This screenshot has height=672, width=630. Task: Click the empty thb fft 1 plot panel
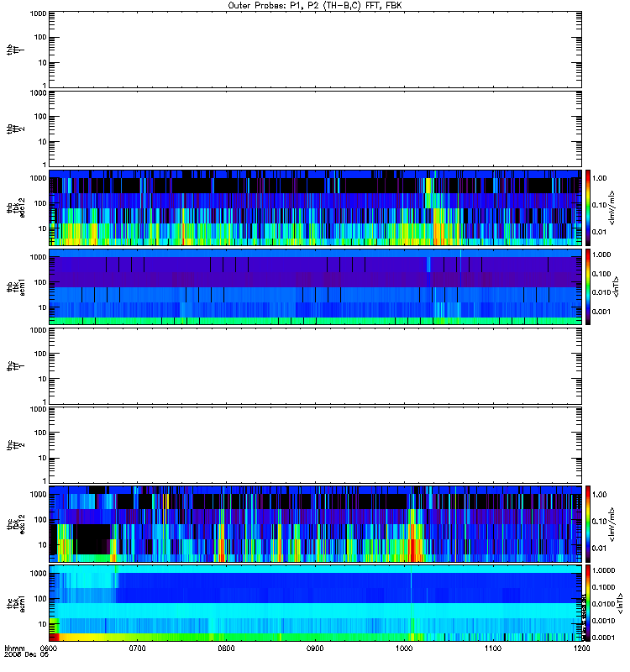316,50
